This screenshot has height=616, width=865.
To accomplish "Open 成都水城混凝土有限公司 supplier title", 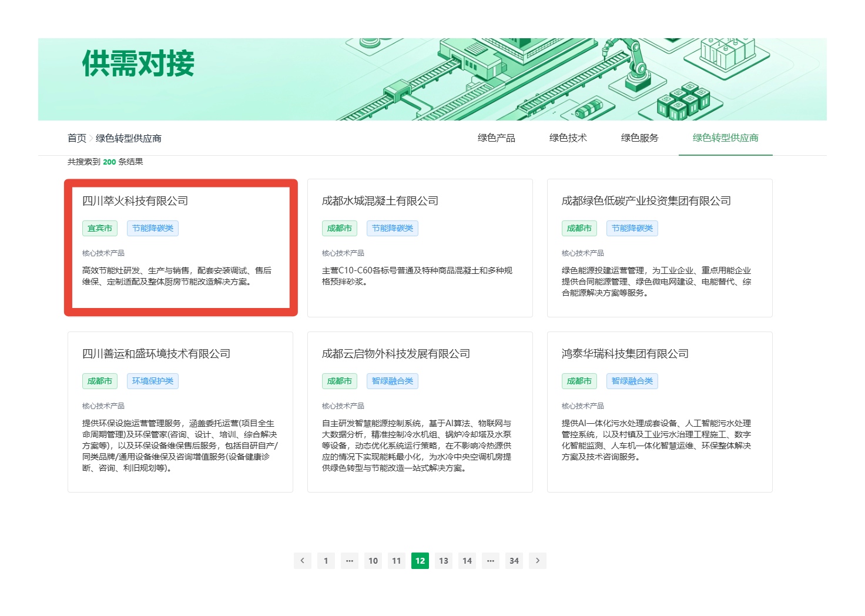I will pyautogui.click(x=380, y=201).
